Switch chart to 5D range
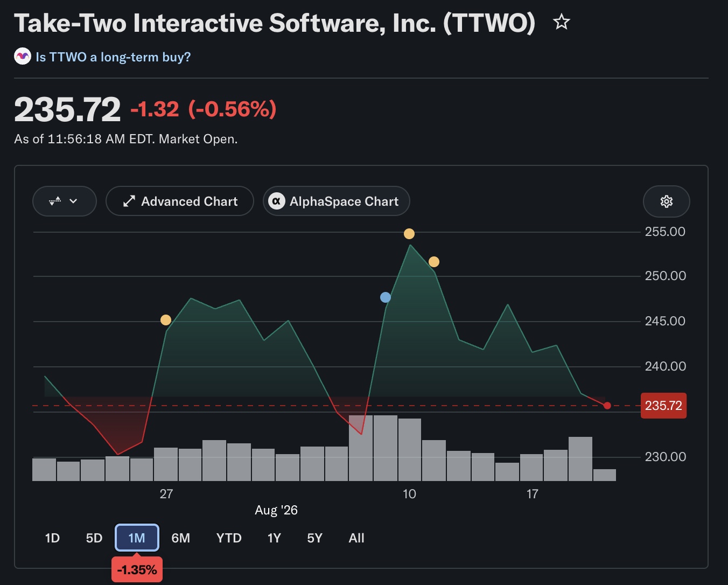Image resolution: width=728 pixels, height=585 pixels. 94,538
